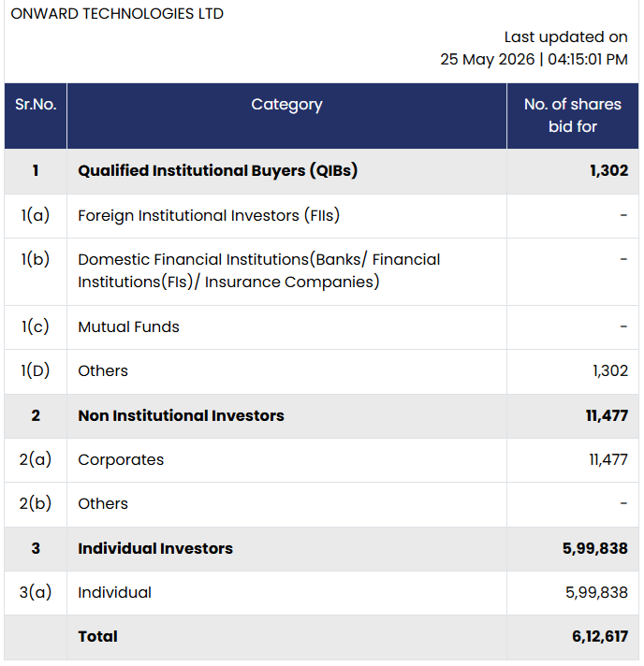Select the 'Qualified Institutional Buyers (QIBs)' row label
Viewport: 644px width, 666px height.
pyautogui.click(x=218, y=171)
